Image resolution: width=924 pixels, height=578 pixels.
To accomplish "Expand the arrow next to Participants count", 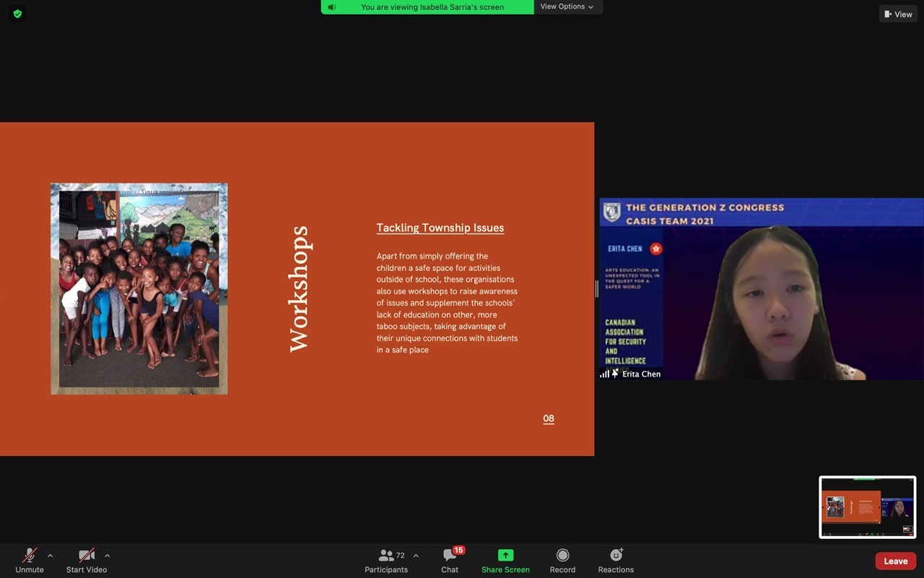I will pos(416,556).
